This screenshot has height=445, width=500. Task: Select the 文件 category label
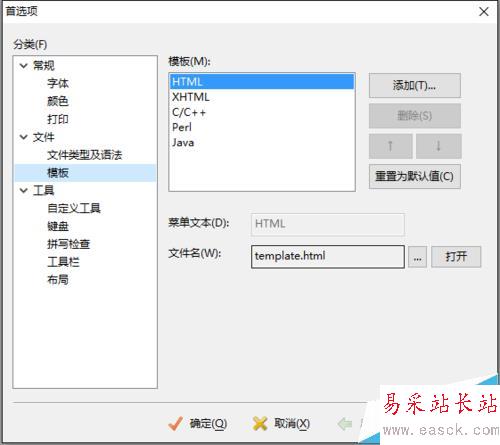click(44, 137)
